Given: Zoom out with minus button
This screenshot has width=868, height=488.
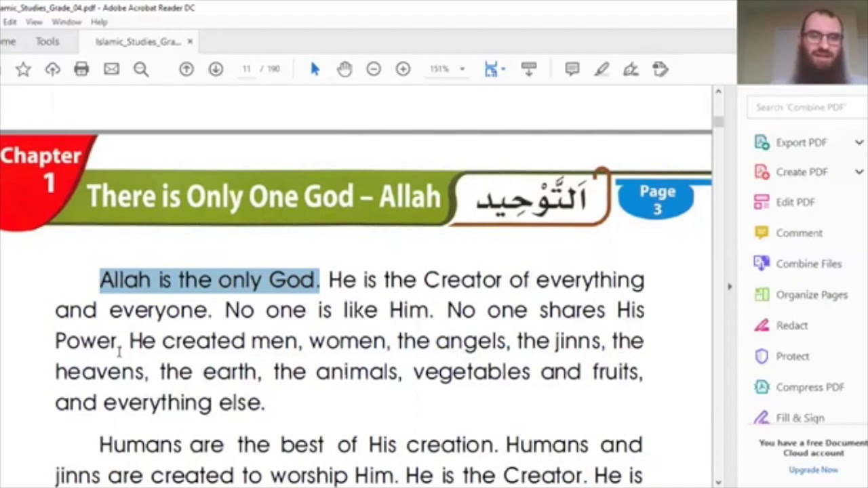Looking at the screenshot, I should pos(374,69).
